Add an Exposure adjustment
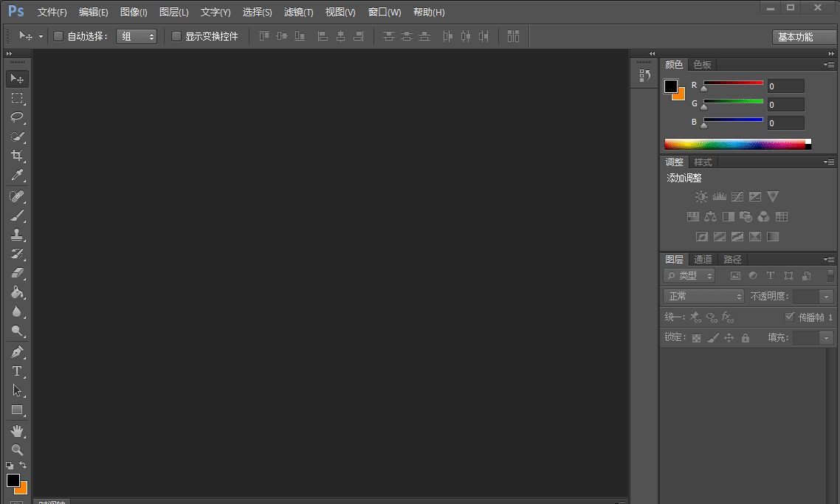The width and height of the screenshot is (840, 504). (755, 196)
